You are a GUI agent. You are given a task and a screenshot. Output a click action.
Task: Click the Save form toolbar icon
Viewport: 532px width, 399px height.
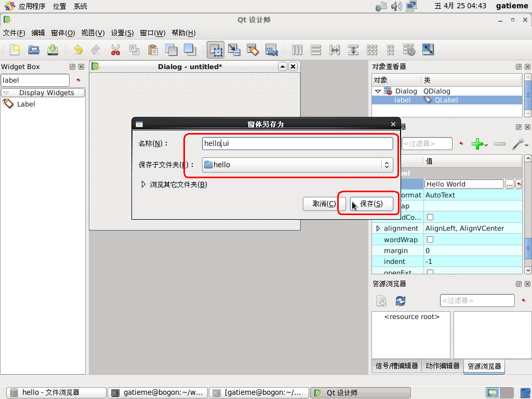tap(52, 50)
